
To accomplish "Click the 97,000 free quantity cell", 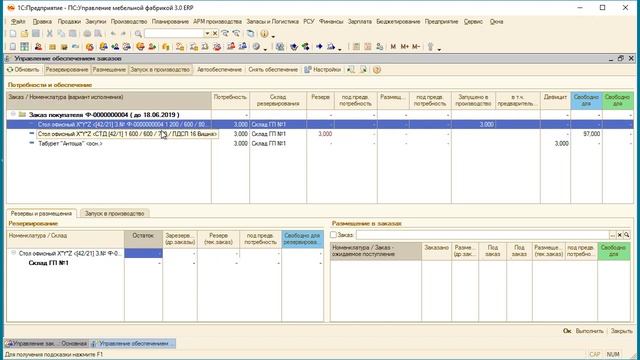I will (586, 134).
